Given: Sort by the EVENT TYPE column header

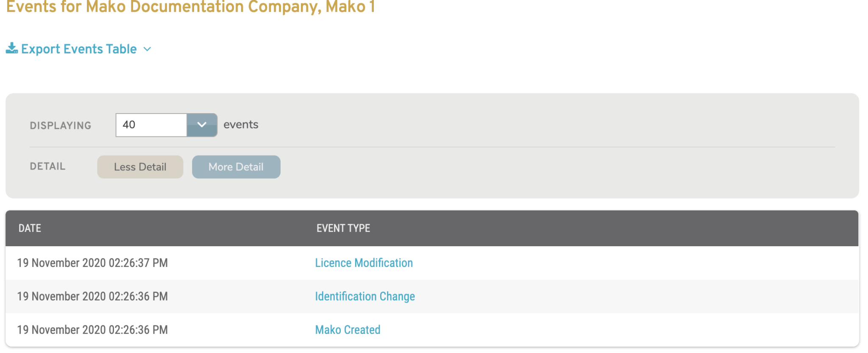Looking at the screenshot, I should pos(343,228).
